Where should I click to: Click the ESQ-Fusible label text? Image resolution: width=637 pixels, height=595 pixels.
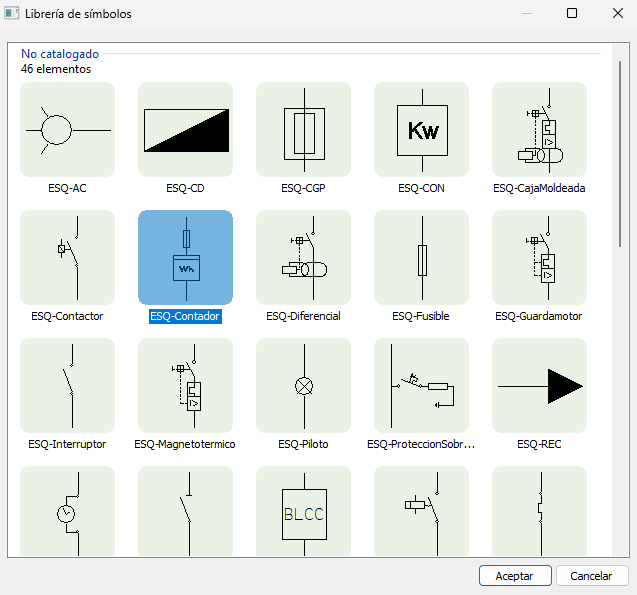click(x=421, y=316)
